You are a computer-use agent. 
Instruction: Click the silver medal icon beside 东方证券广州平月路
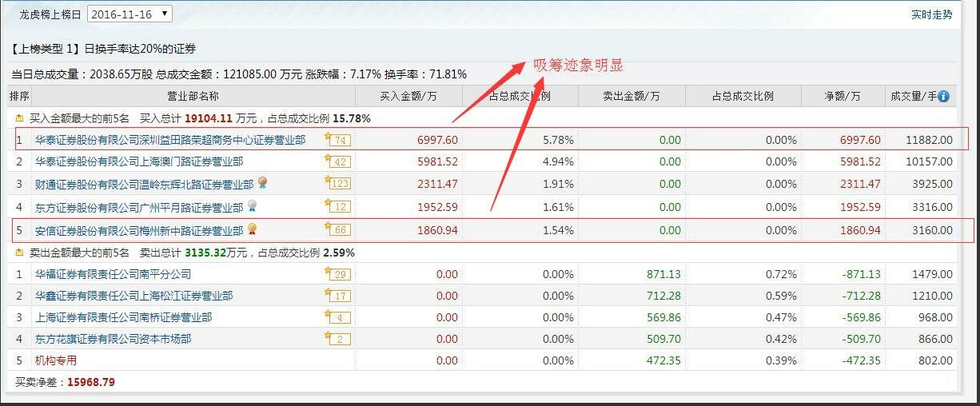tap(252, 206)
